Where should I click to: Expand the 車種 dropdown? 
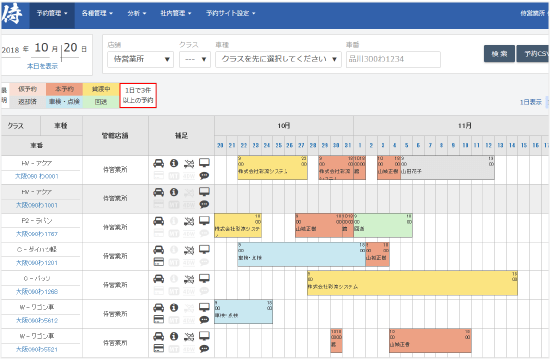(278, 59)
